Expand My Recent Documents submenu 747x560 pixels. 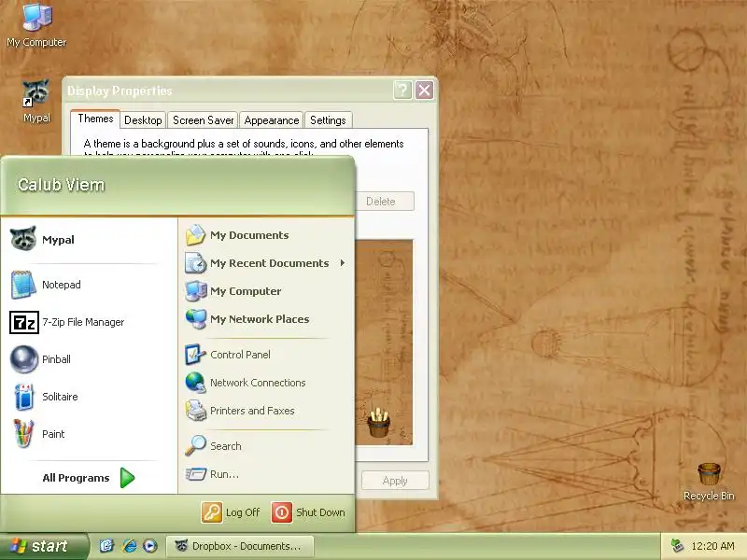point(265,263)
